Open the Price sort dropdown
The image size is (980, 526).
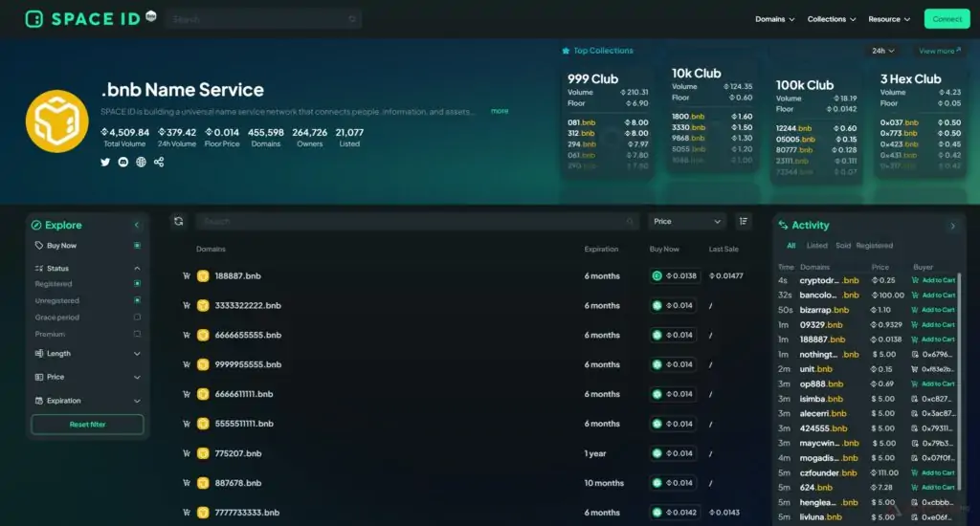(687, 221)
